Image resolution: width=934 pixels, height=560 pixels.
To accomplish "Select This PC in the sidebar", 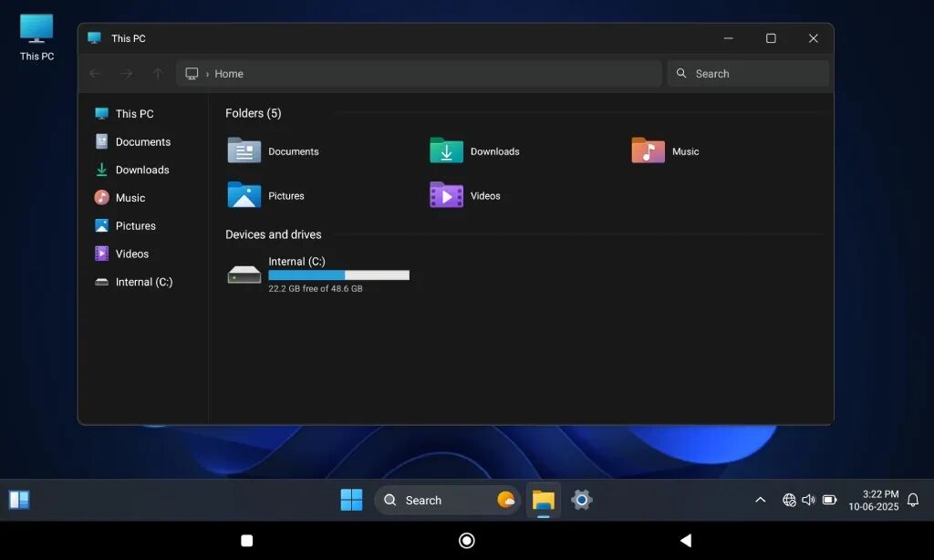I will [134, 114].
